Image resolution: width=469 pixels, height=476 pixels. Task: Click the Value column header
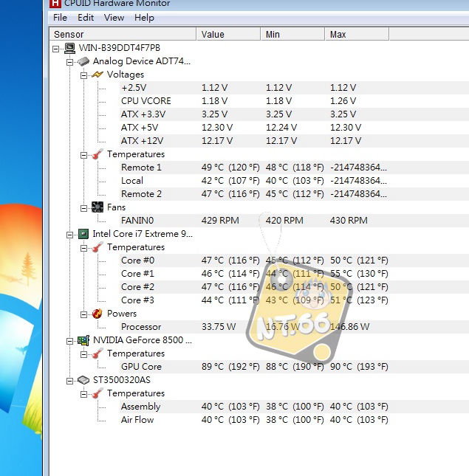click(x=228, y=34)
